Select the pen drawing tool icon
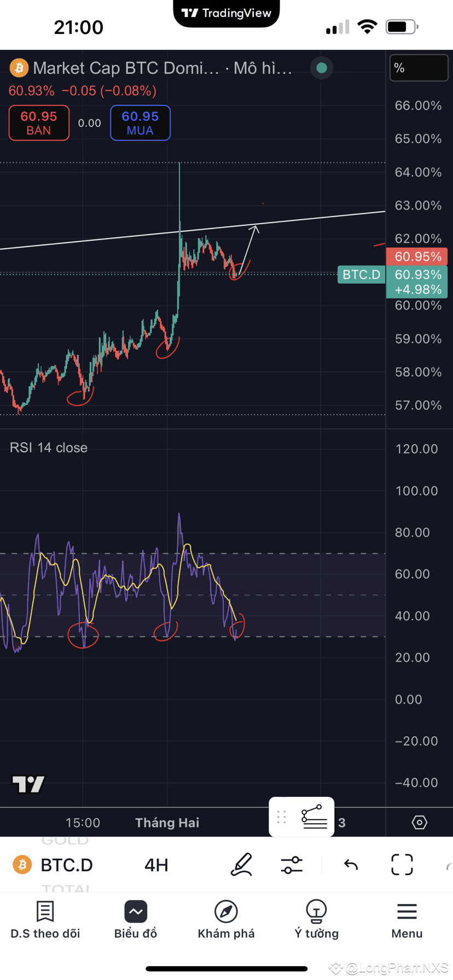 click(x=241, y=865)
